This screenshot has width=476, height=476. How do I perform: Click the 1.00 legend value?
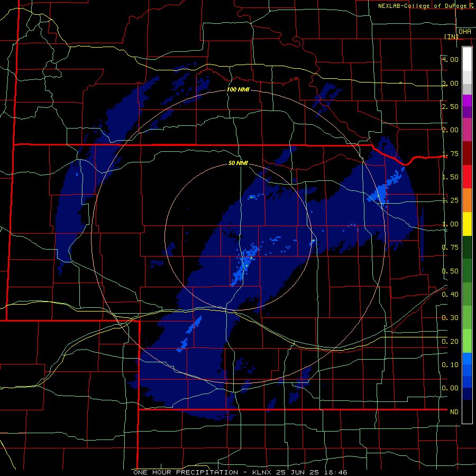tap(450, 224)
